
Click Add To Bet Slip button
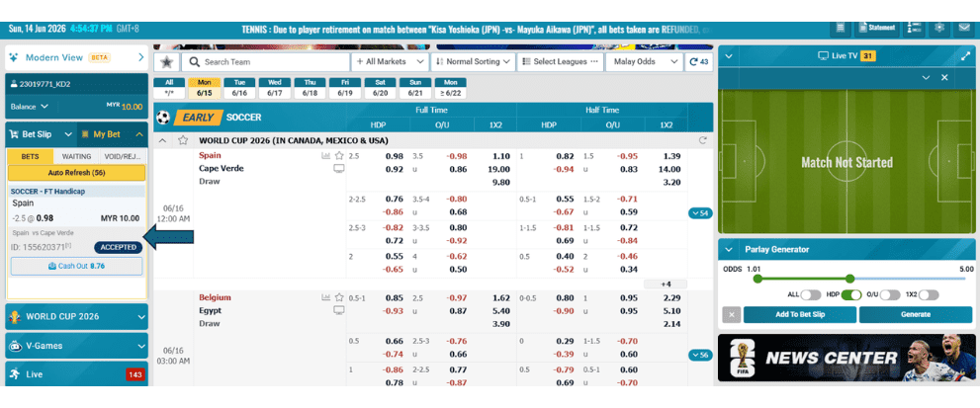[x=800, y=314]
